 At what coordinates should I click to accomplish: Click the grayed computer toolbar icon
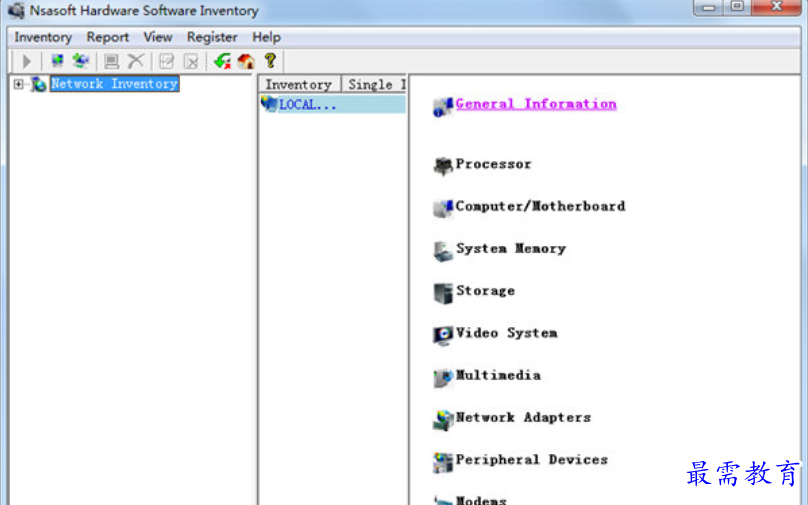point(111,62)
